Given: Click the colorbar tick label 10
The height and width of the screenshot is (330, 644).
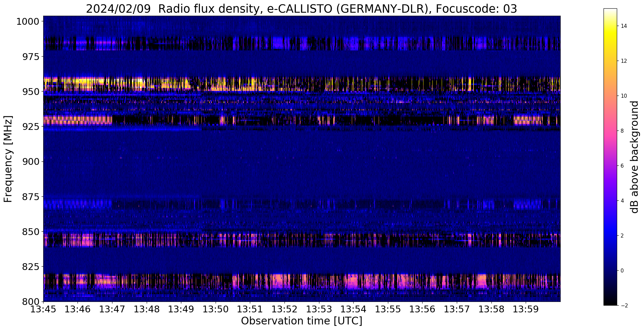Looking at the screenshot, I should pos(624,96).
